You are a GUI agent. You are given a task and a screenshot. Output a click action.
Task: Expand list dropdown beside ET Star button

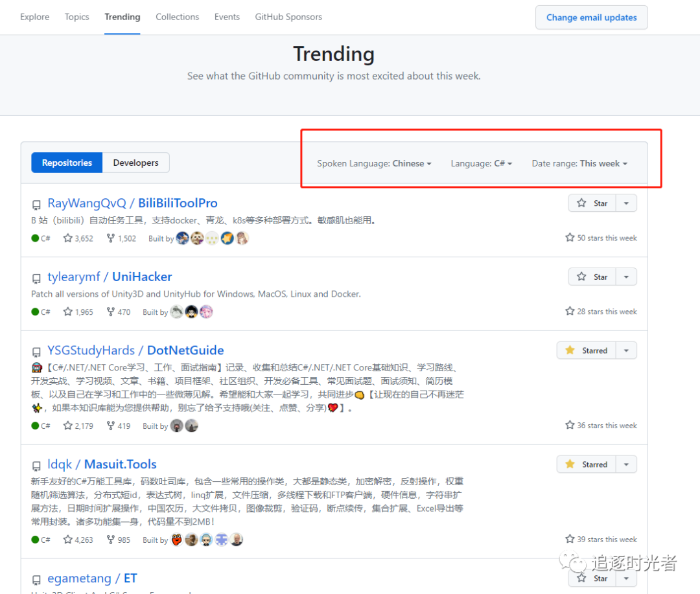point(626,578)
